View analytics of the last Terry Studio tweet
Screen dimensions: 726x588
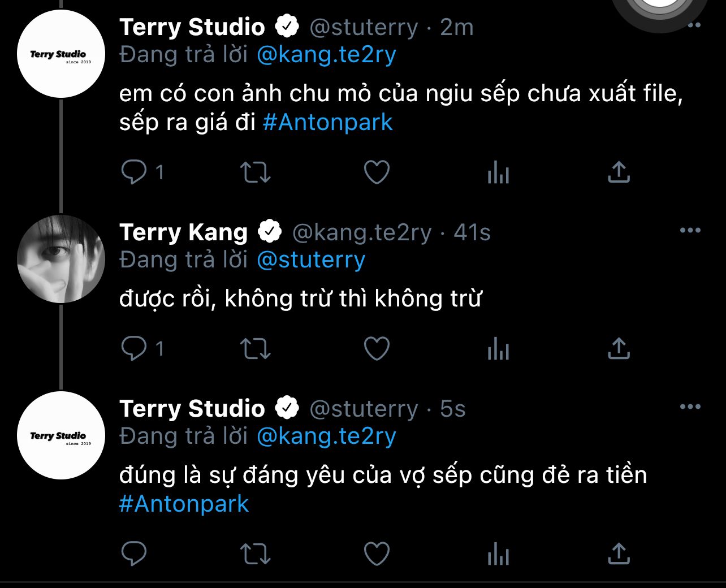[x=498, y=554]
